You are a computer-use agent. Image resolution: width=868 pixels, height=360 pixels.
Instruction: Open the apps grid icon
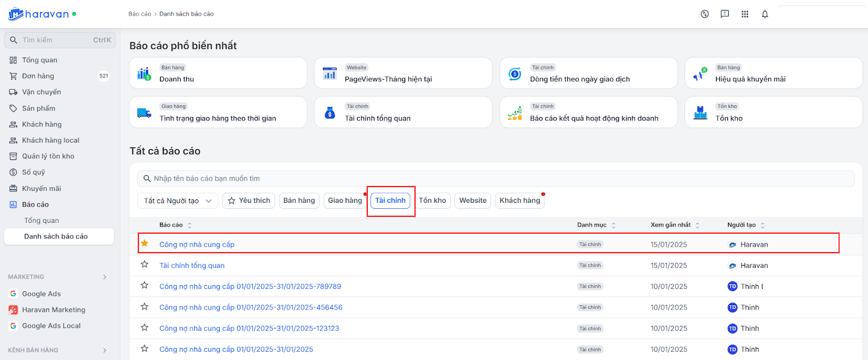[745, 14]
